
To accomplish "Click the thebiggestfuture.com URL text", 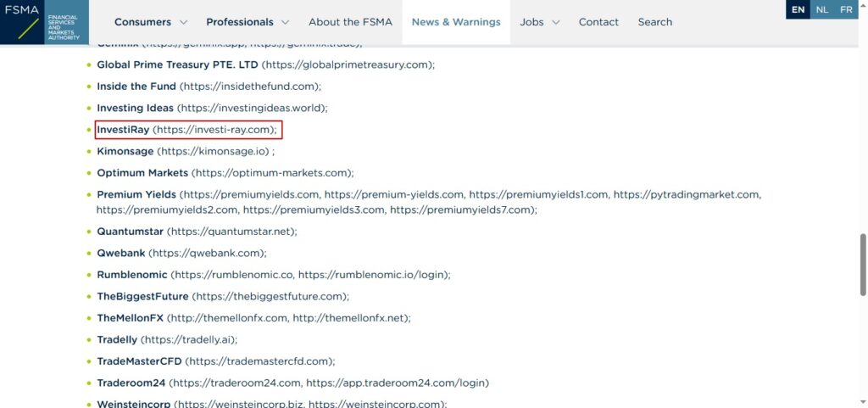I will pos(270,296).
